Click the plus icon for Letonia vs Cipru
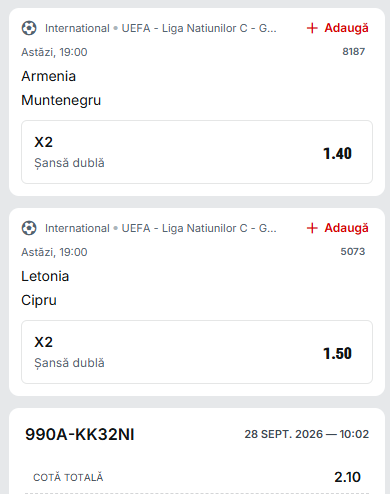The width and height of the screenshot is (390, 494). click(x=312, y=228)
